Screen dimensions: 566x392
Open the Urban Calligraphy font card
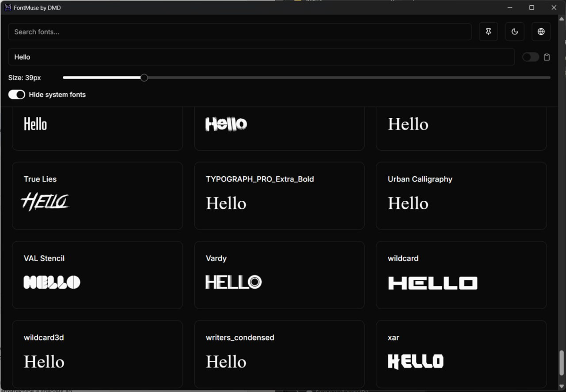pos(461,196)
